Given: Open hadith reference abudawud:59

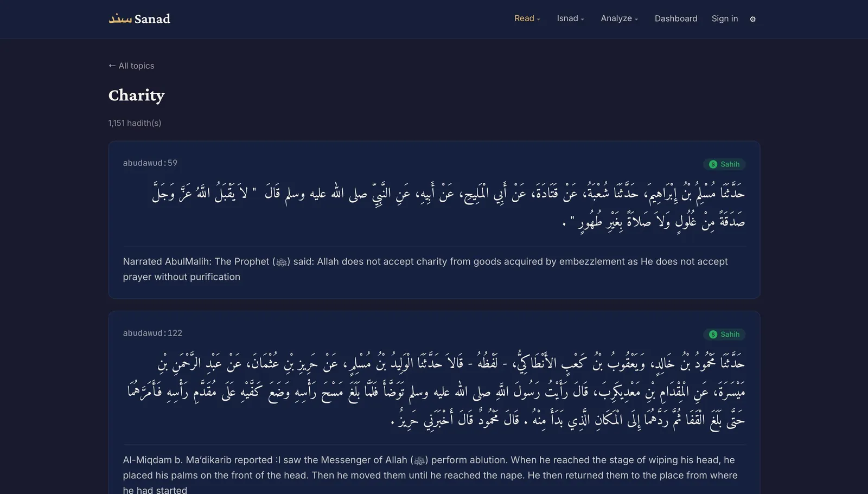Looking at the screenshot, I should [x=150, y=163].
